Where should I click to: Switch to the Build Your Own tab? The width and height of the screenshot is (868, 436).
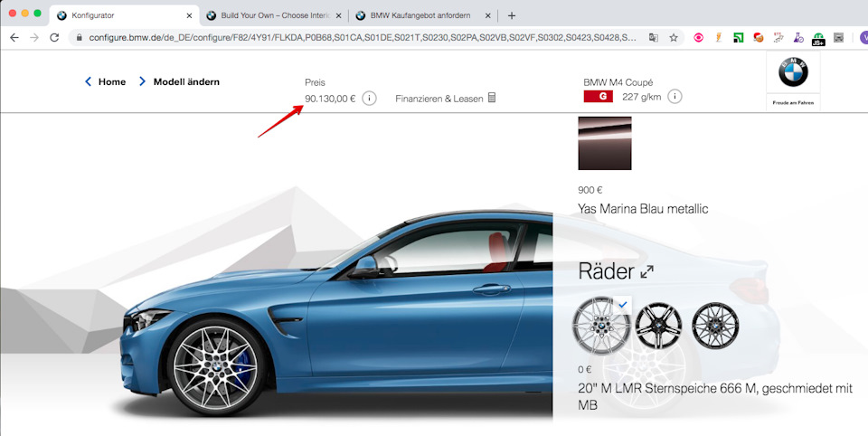point(274,15)
